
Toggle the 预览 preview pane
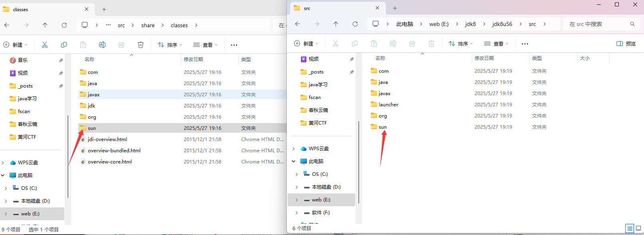pyautogui.click(x=626, y=44)
